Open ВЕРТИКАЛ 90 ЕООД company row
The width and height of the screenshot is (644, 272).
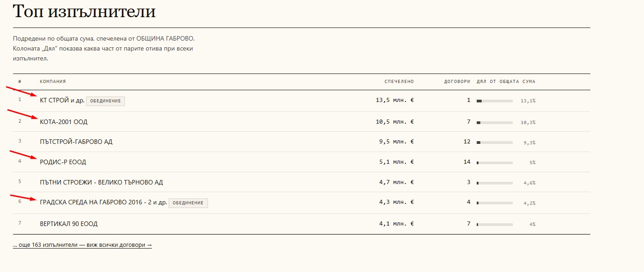click(69, 224)
